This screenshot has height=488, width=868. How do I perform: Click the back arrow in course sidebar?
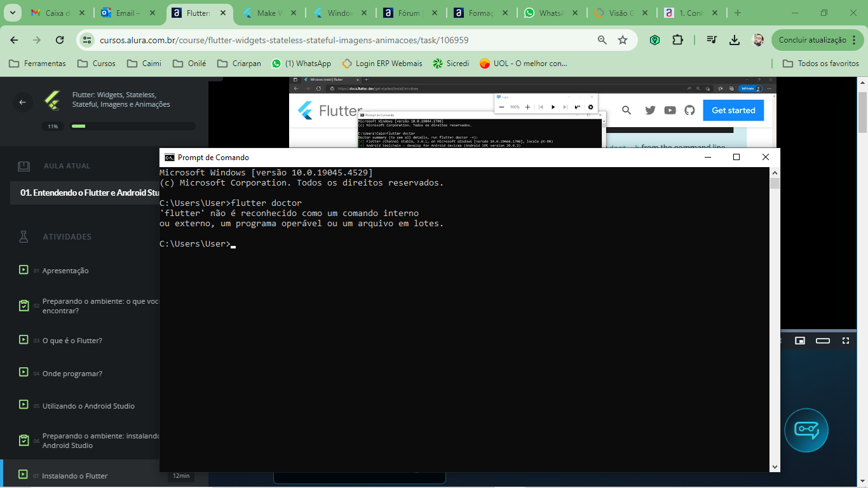[23, 102]
